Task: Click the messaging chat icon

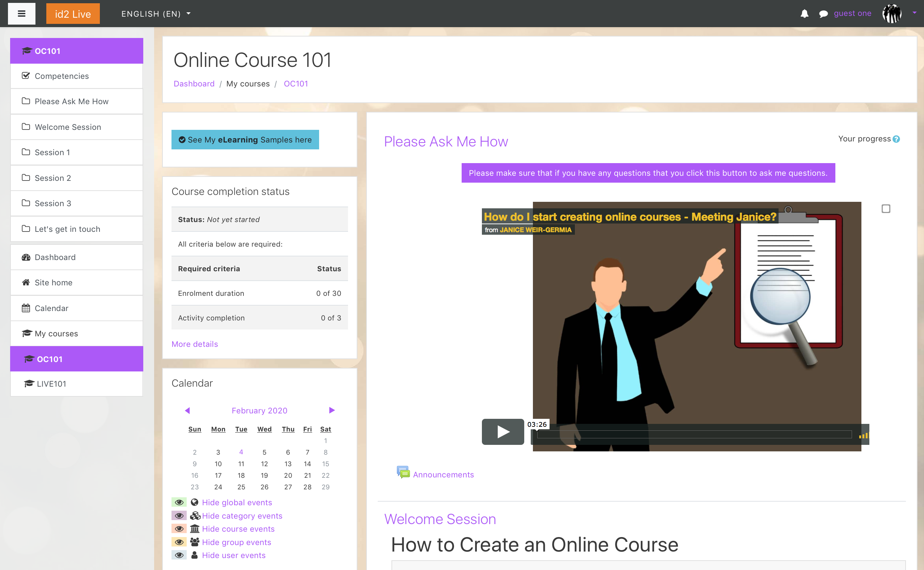Action: coord(825,13)
